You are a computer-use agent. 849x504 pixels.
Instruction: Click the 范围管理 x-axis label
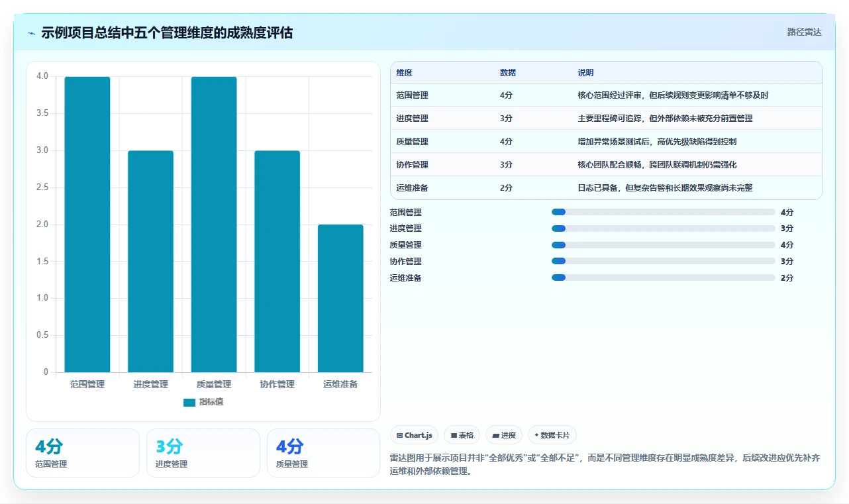click(87, 384)
